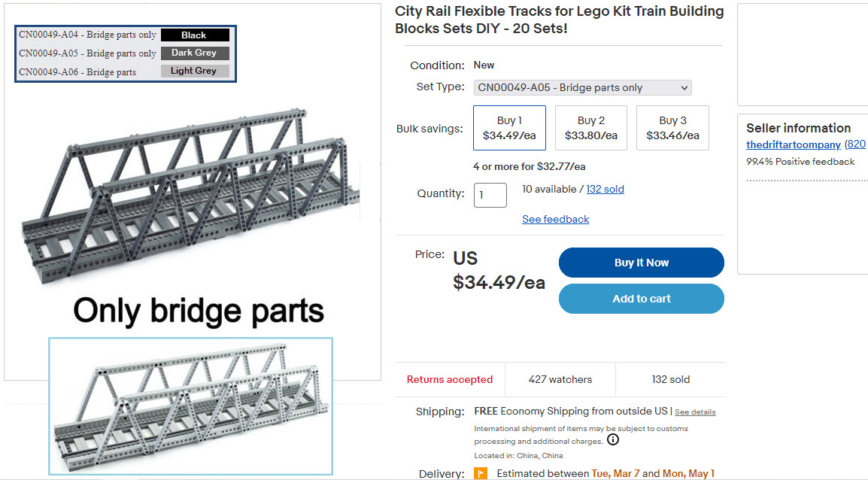The width and height of the screenshot is (868, 480).
Task: Open the Set Type dropdown
Action: (582, 88)
